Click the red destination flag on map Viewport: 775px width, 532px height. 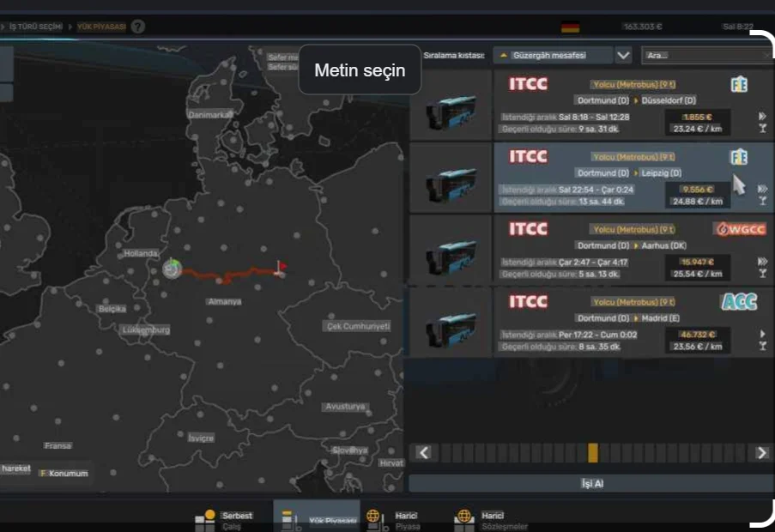click(281, 267)
